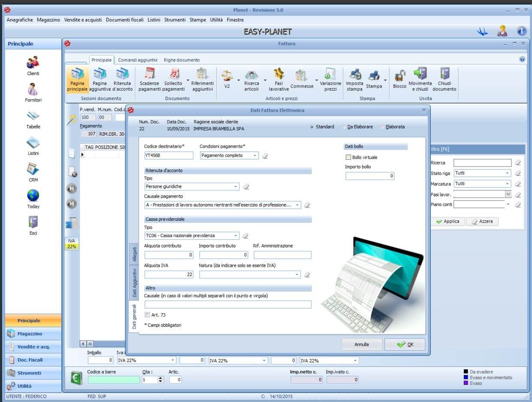Click the Codice destinatario input field
This screenshot has width=532, height=402.
tap(169, 155)
